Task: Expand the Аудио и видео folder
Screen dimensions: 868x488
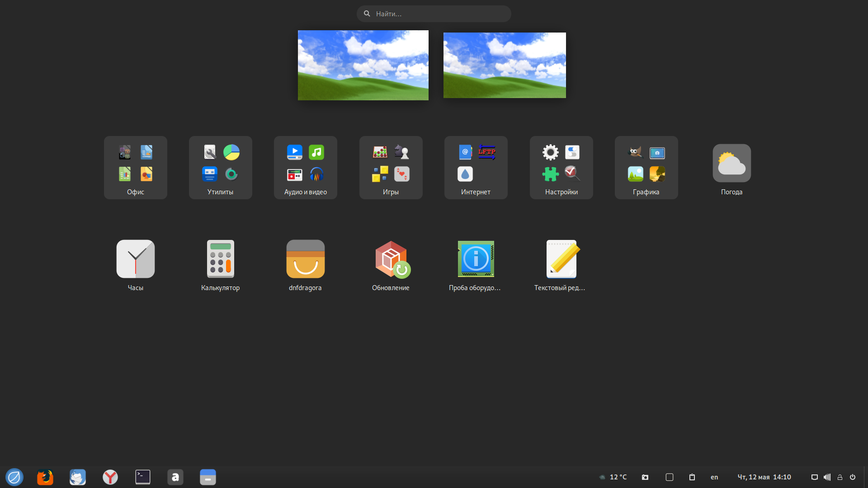Action: pyautogui.click(x=306, y=168)
